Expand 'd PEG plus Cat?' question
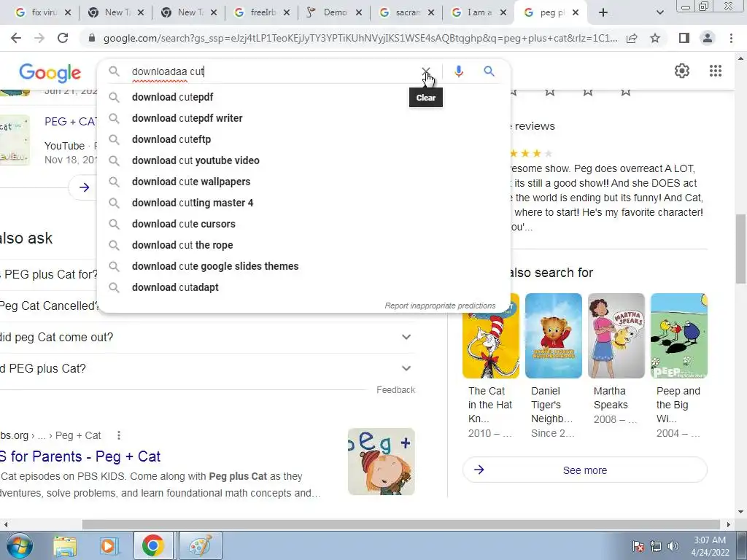747x560 pixels. tap(206, 368)
